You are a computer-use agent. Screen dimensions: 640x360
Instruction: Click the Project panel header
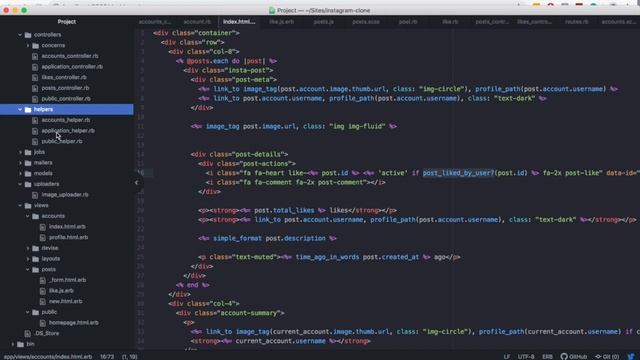coord(67,22)
